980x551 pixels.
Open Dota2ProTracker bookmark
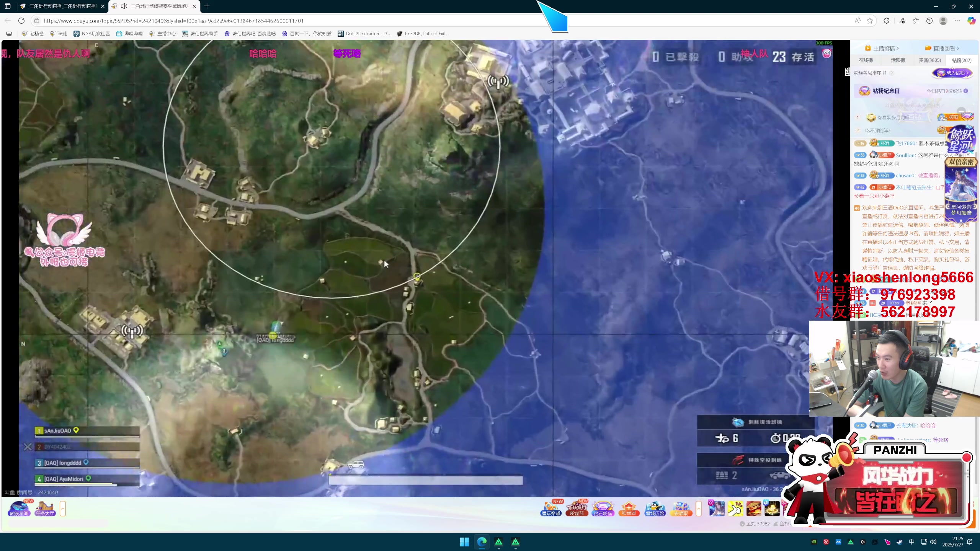364,34
